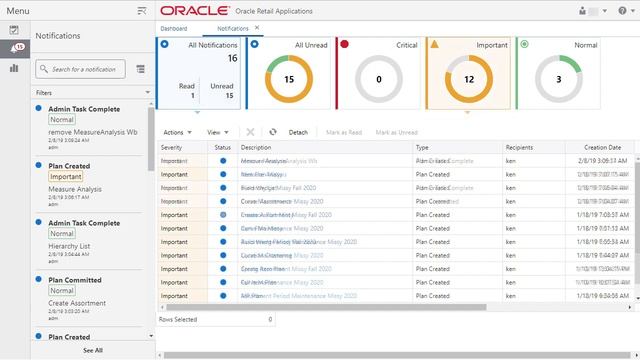Open the Measure Analysis Plan Created notification

pos(89,184)
